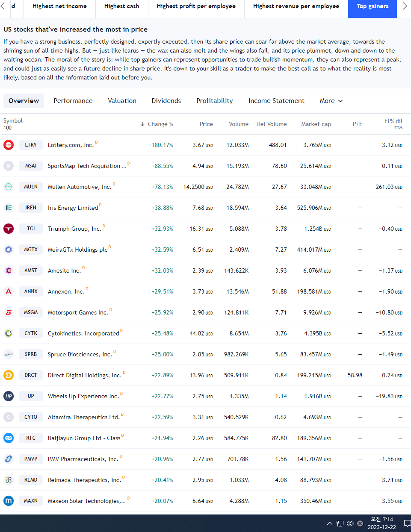Sort by EPS dil TTM header

(393, 124)
